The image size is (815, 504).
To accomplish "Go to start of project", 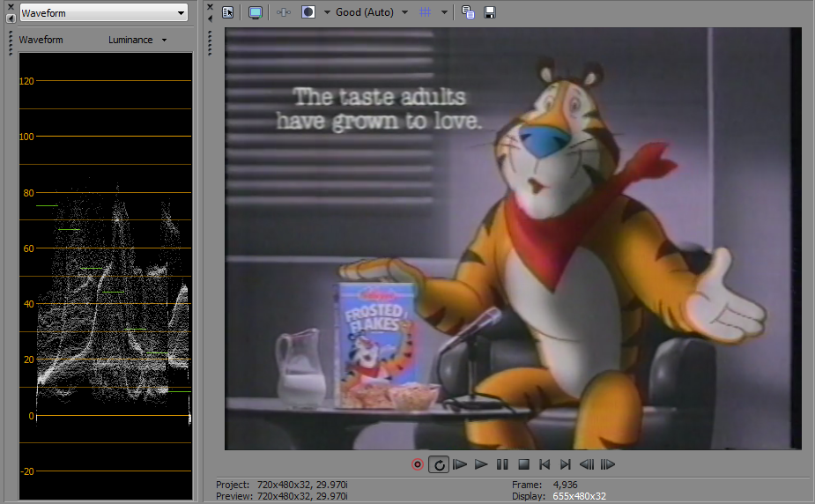I will (545, 464).
